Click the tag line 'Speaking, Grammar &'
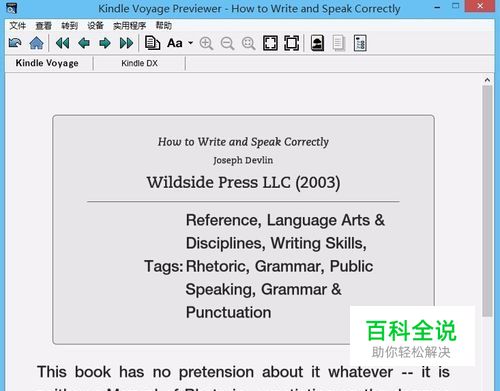The width and height of the screenshot is (500, 391). (264, 289)
